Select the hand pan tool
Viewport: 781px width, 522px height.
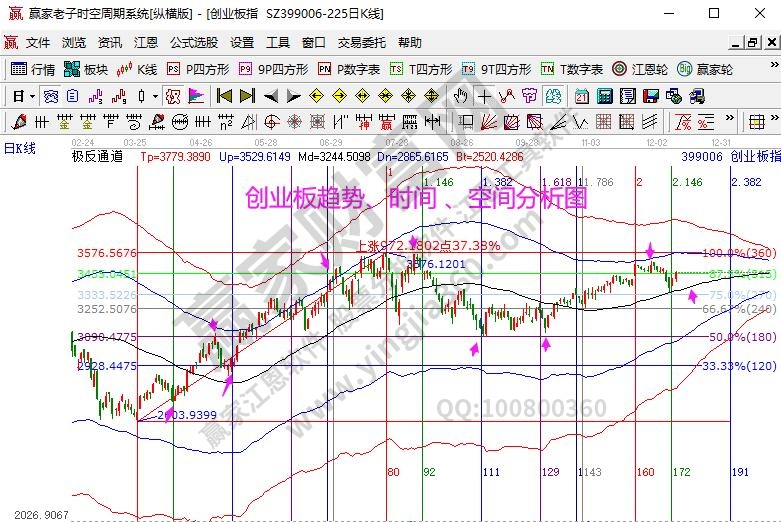(x=460, y=96)
